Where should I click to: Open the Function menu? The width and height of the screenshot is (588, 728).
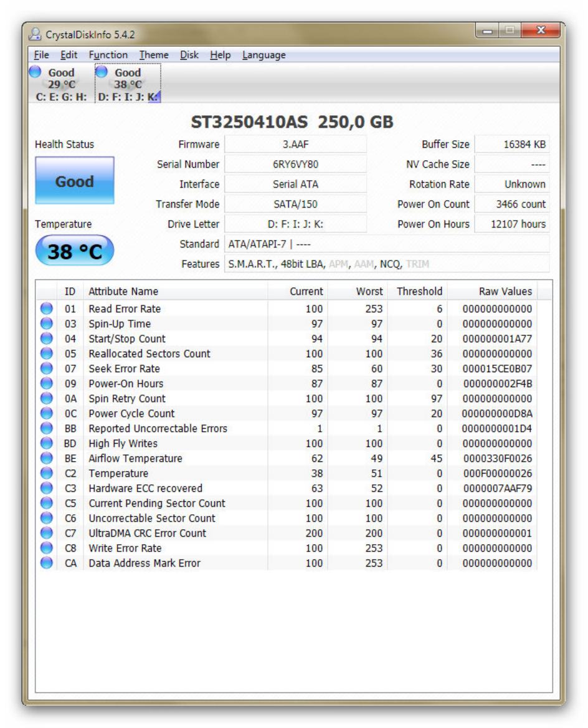pyautogui.click(x=108, y=55)
